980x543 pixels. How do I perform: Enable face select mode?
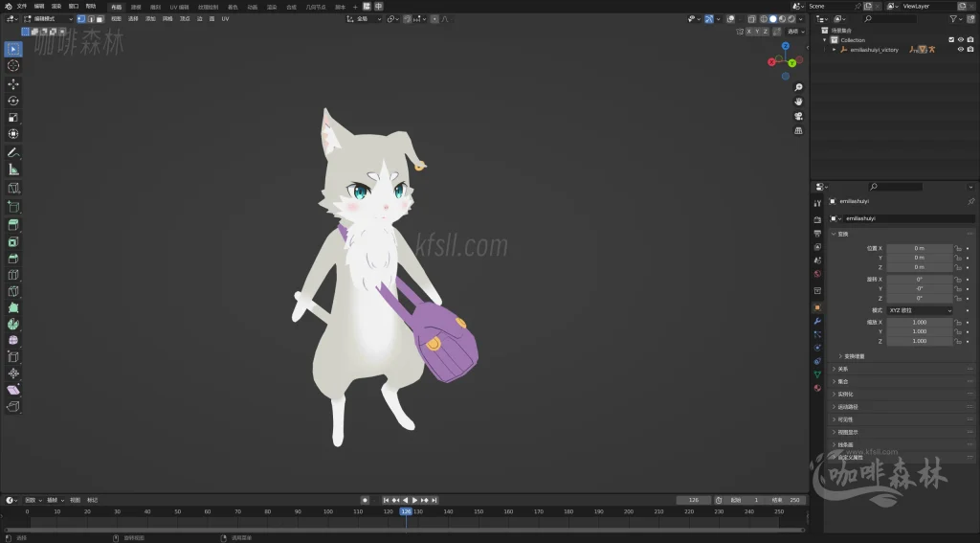point(100,19)
